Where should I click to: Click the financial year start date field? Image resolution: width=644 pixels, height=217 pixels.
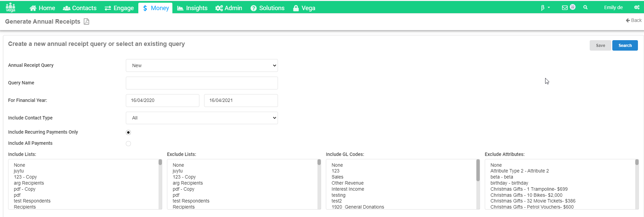(x=163, y=101)
